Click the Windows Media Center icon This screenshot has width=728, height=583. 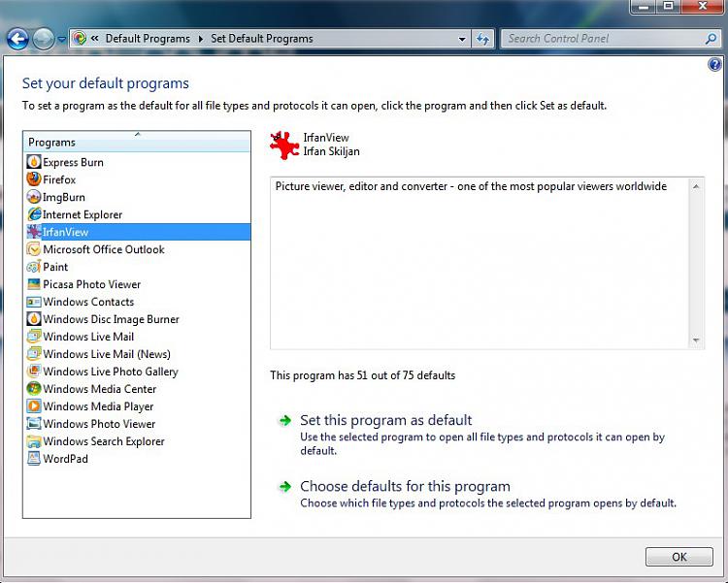point(33,389)
